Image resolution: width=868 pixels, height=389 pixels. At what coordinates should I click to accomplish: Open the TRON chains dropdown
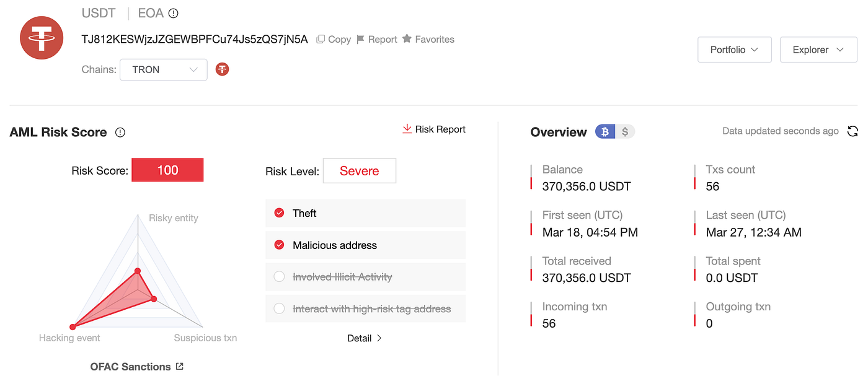163,69
